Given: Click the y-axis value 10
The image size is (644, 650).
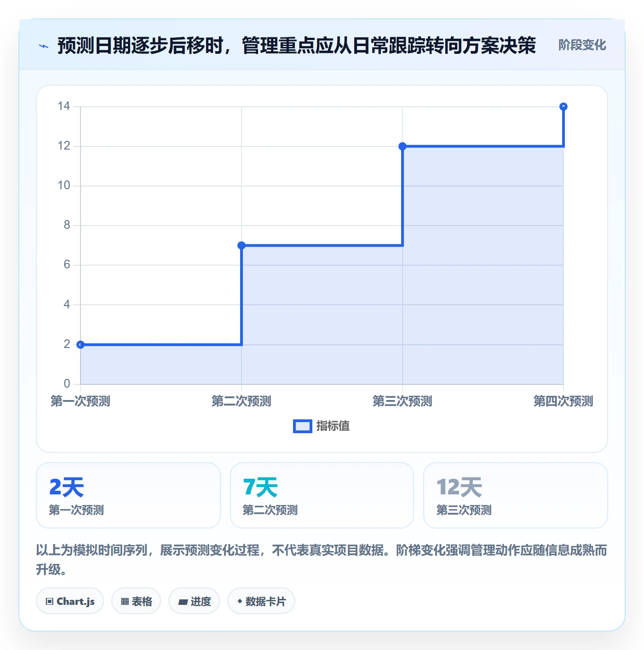Looking at the screenshot, I should pyautogui.click(x=64, y=186).
